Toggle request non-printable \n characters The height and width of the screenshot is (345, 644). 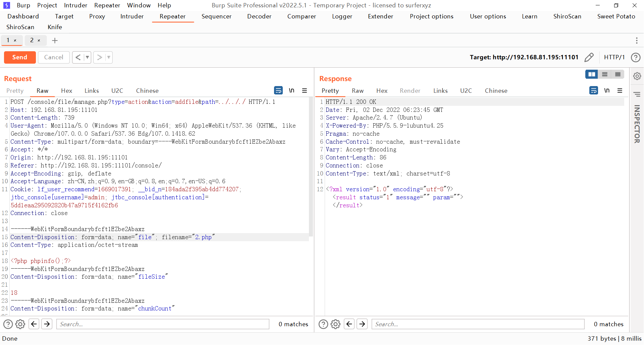tap(291, 90)
